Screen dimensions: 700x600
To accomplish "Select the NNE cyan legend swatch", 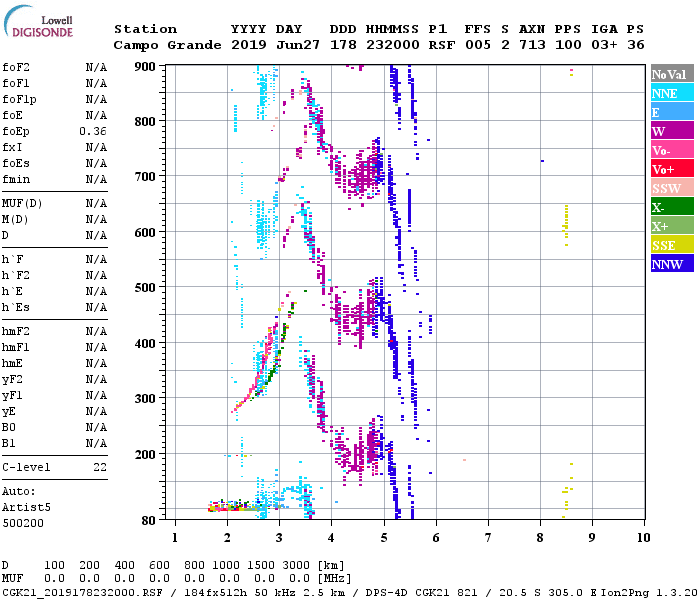I will 672,93.
